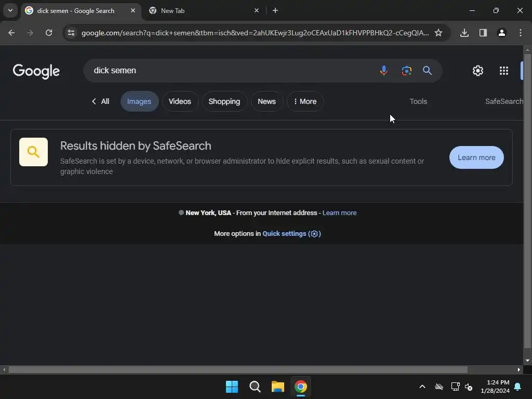Viewport: 532px width, 399px height.
Task: Open the search Tools options
Action: [x=418, y=101]
